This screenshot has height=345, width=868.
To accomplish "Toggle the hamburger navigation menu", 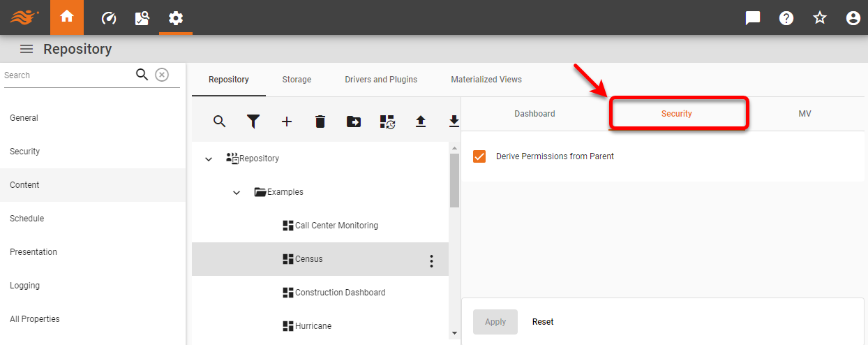I will [27, 49].
